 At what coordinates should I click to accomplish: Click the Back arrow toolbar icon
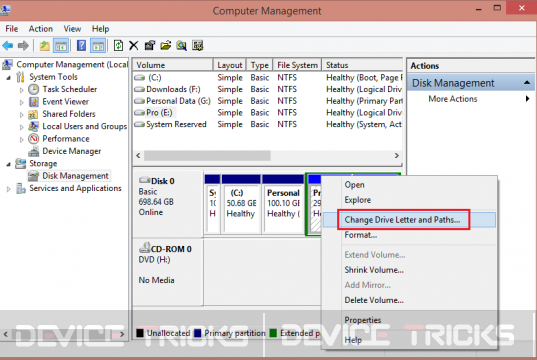(x=8, y=45)
